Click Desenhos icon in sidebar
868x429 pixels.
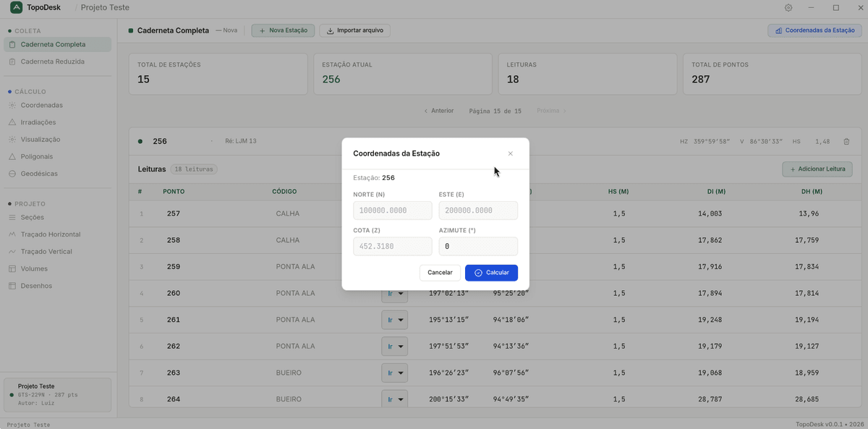[x=12, y=286]
